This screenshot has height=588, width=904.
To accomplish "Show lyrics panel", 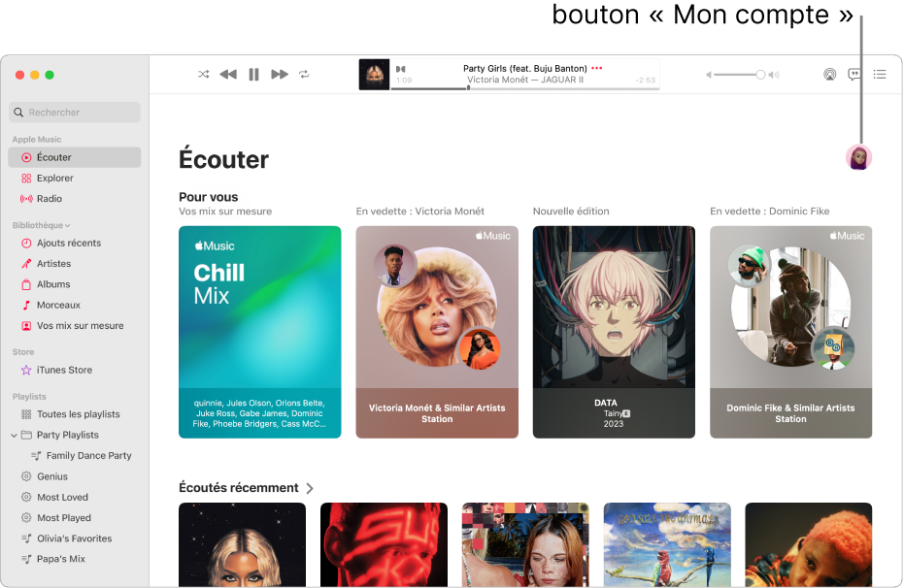I will coord(854,75).
